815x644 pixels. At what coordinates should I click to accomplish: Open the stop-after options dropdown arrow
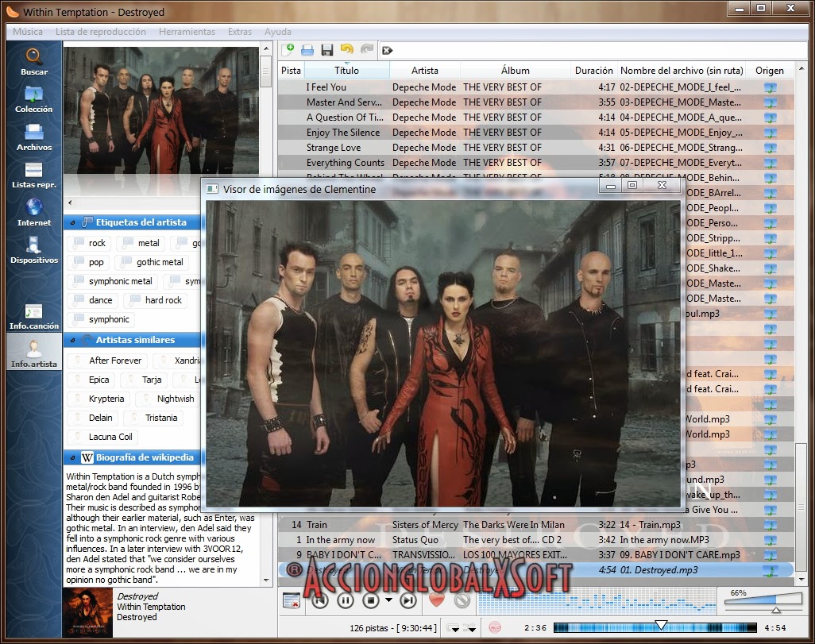(388, 600)
